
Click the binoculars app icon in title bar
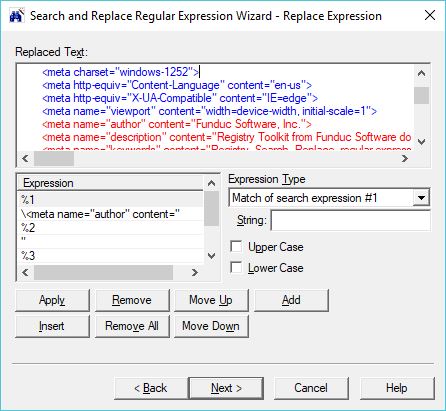[17, 15]
